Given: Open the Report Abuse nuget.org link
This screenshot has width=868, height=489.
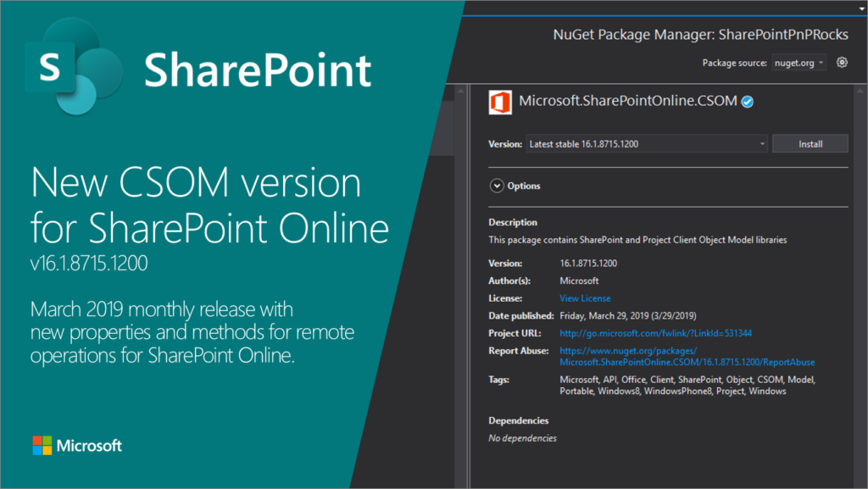Looking at the screenshot, I should point(687,356).
